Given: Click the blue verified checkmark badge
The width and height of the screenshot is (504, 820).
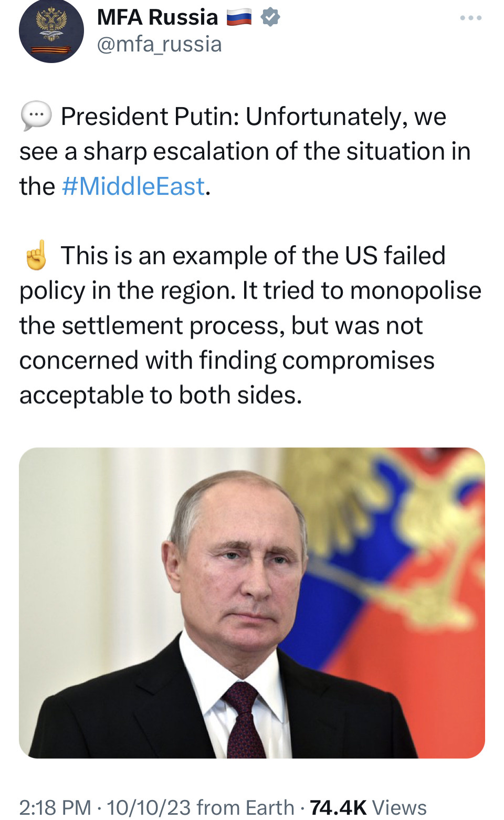Looking at the screenshot, I should pyautogui.click(x=270, y=17).
